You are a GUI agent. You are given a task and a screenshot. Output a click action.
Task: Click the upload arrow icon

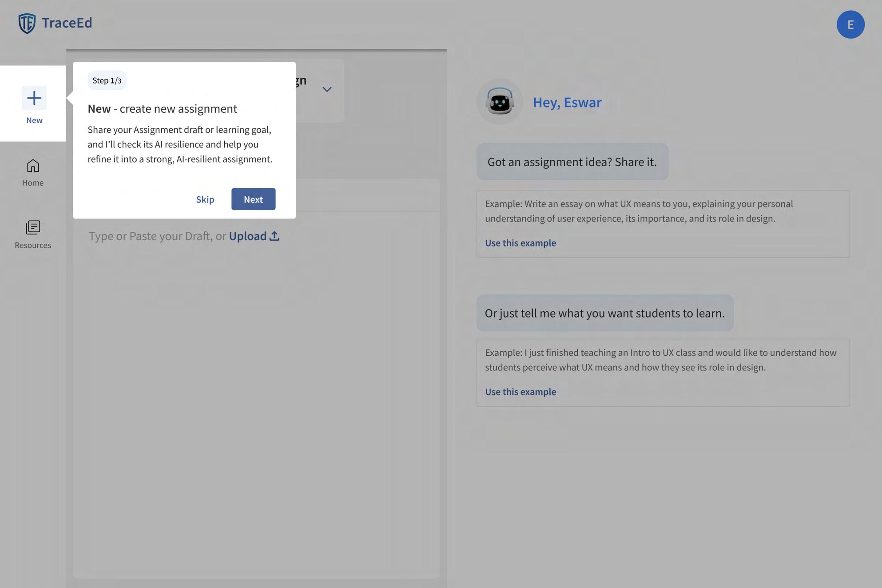274,236
